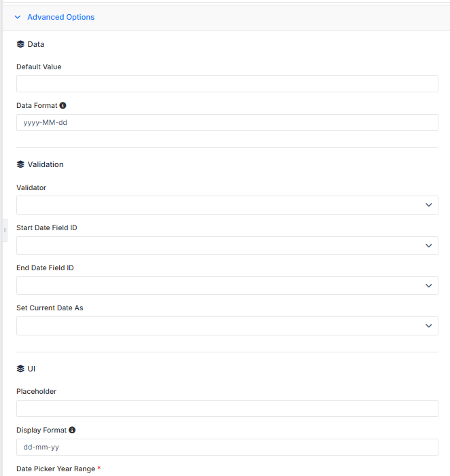This screenshot has height=476, width=450.
Task: Click the Data section layers icon
Action: tap(20, 44)
